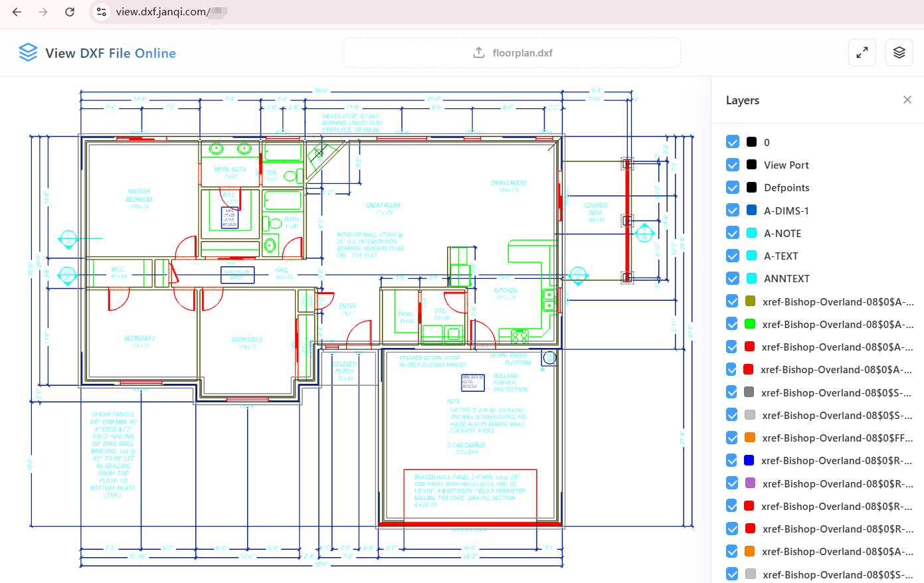Click the DINING ROOM label in the floorplan

[509, 183]
